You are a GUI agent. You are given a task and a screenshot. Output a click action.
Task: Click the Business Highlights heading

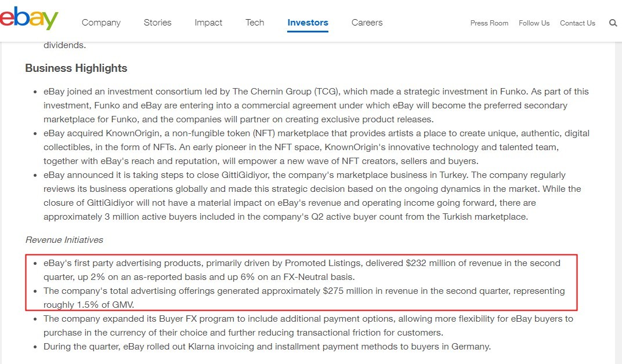tap(76, 68)
